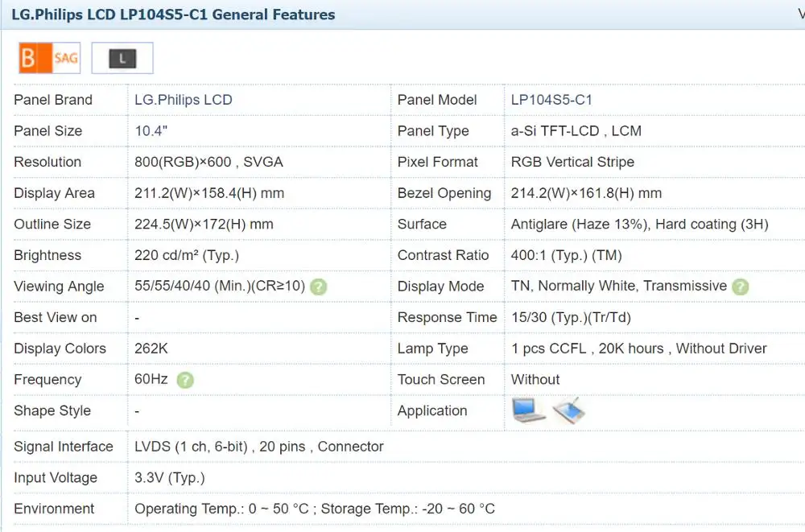This screenshot has height=532, width=805.
Task: Select the page title heading text
Action: click(173, 14)
